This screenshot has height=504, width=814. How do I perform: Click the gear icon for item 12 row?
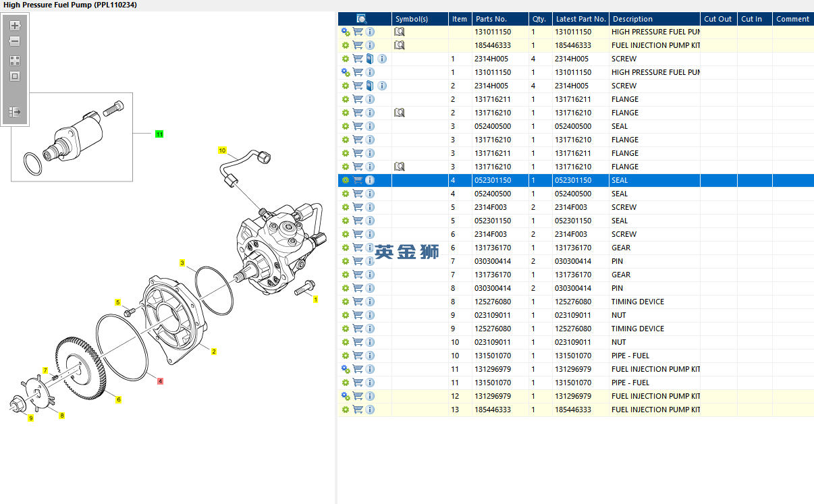pos(346,396)
